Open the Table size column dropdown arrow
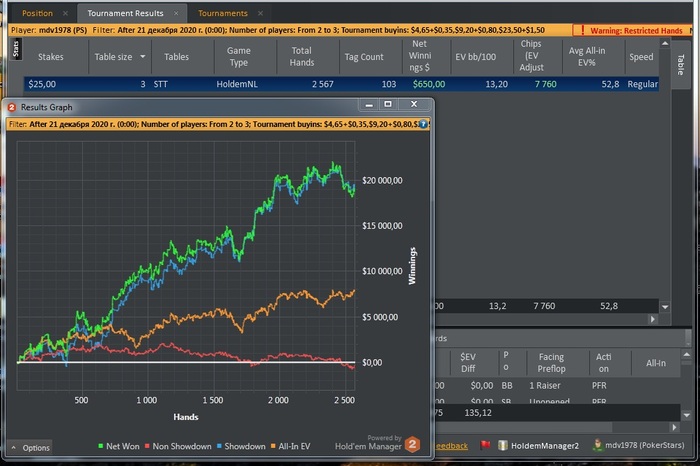 143,57
